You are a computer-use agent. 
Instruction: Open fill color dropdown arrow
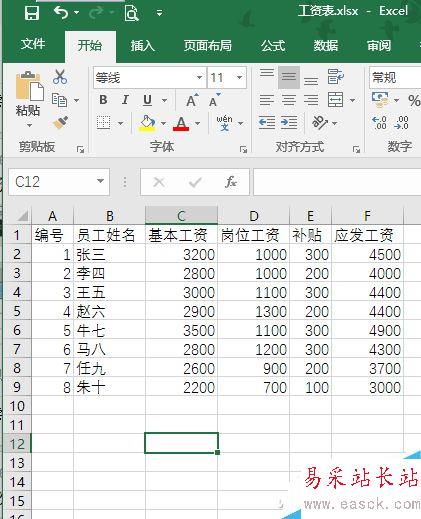(x=163, y=123)
